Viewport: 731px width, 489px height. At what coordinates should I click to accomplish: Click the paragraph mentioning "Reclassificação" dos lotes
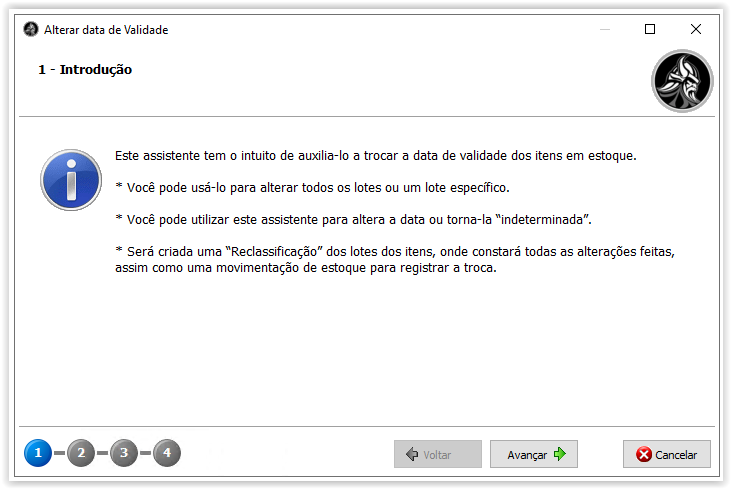pyautogui.click(x=395, y=260)
